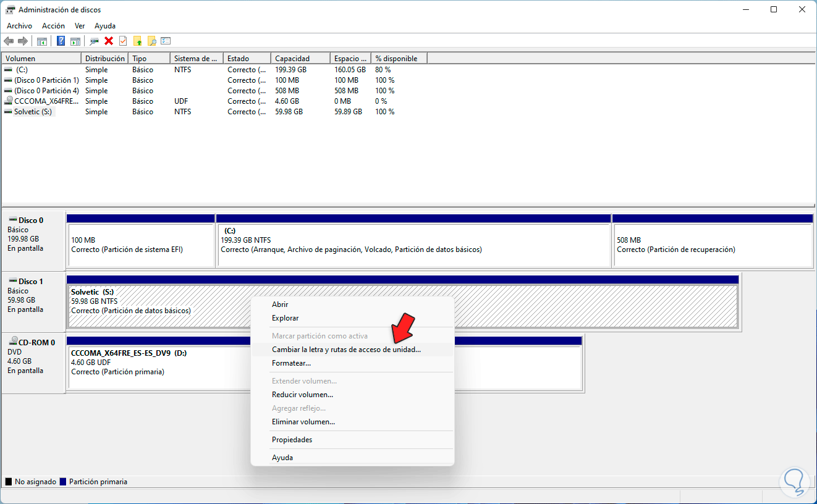The image size is (817, 504).
Task: Click the drive icon beside Solvetic (S:) row
Action: coord(8,112)
